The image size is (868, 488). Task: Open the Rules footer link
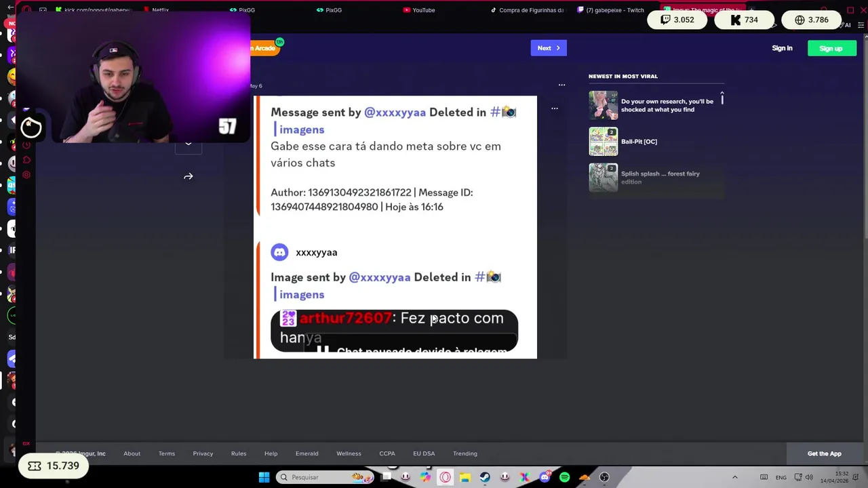point(239,453)
